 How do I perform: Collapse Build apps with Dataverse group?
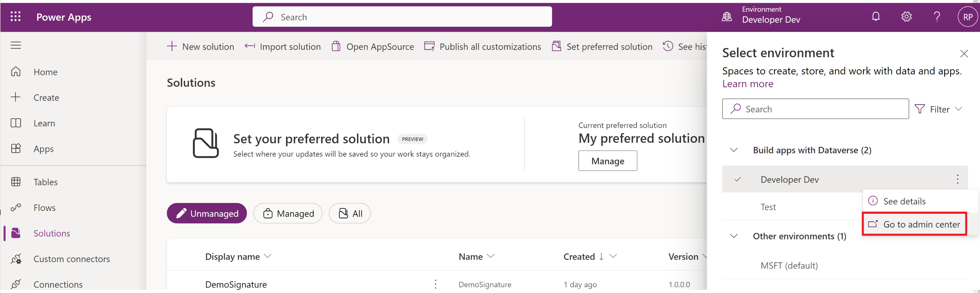coord(734,150)
